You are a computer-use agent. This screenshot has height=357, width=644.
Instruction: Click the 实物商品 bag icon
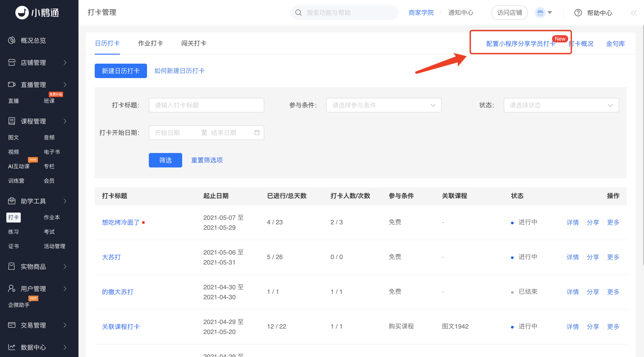(x=12, y=266)
